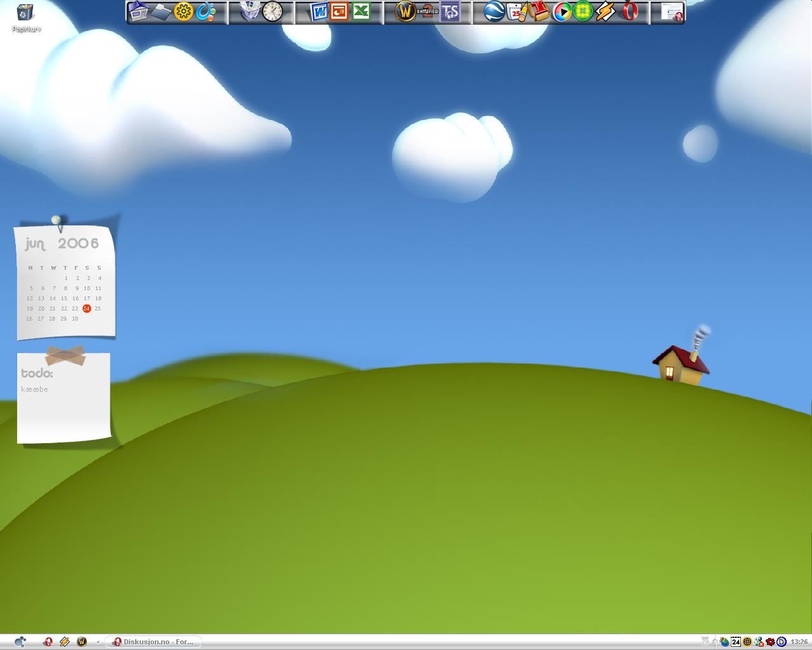Screen dimensions: 812x650
Task: Open the folder icon in the dock
Action: (x=161, y=11)
